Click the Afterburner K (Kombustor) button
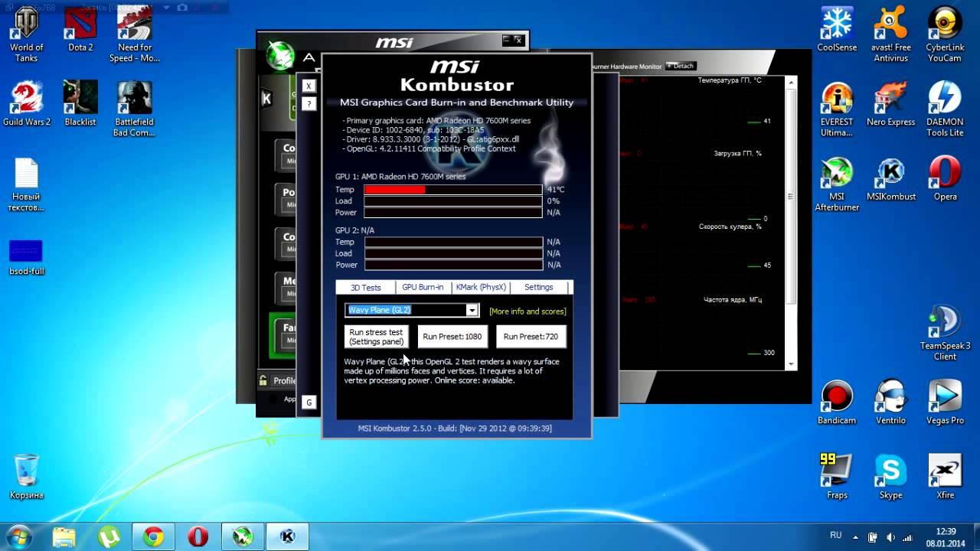 (266, 98)
